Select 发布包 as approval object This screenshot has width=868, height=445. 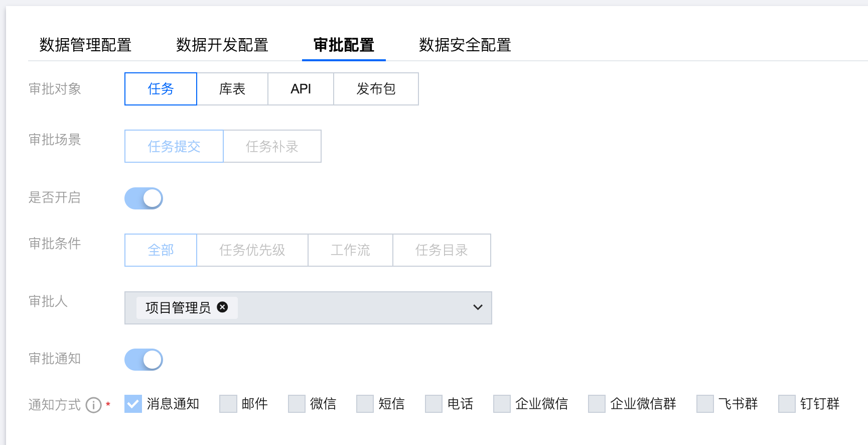[x=376, y=89]
